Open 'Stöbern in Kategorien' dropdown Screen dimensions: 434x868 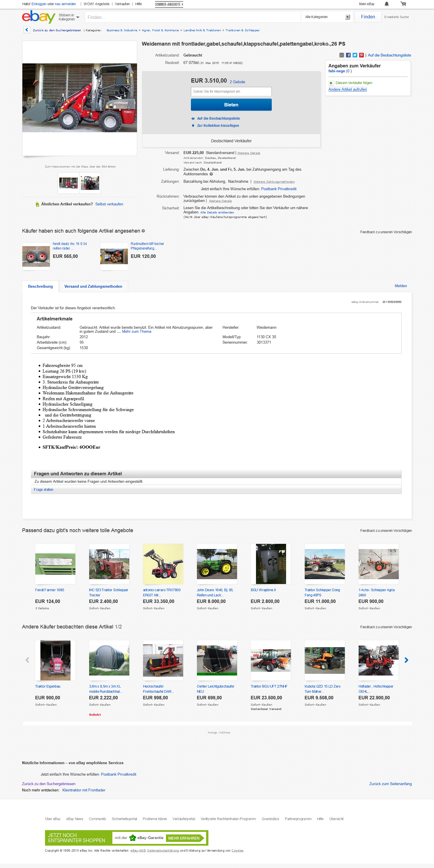(x=69, y=17)
